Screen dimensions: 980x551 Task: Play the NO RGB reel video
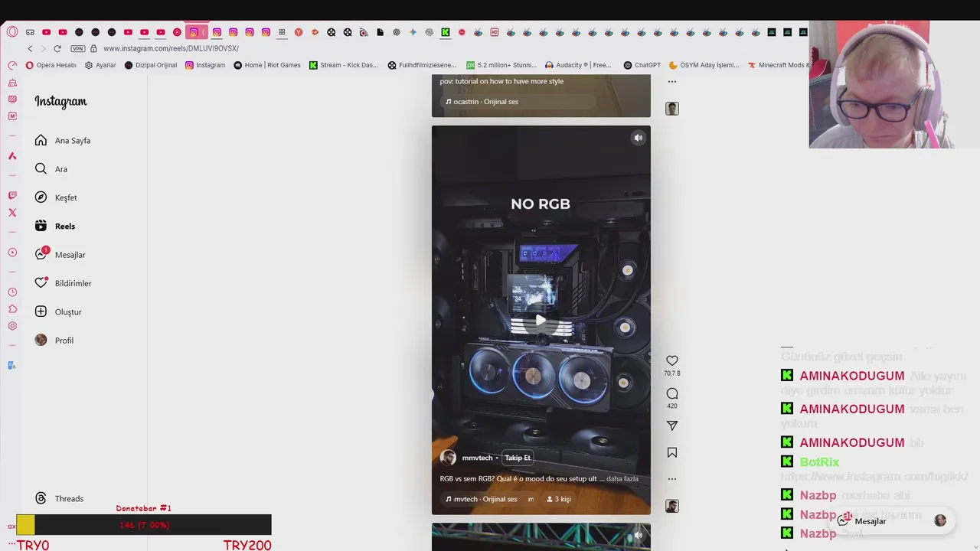[541, 321]
